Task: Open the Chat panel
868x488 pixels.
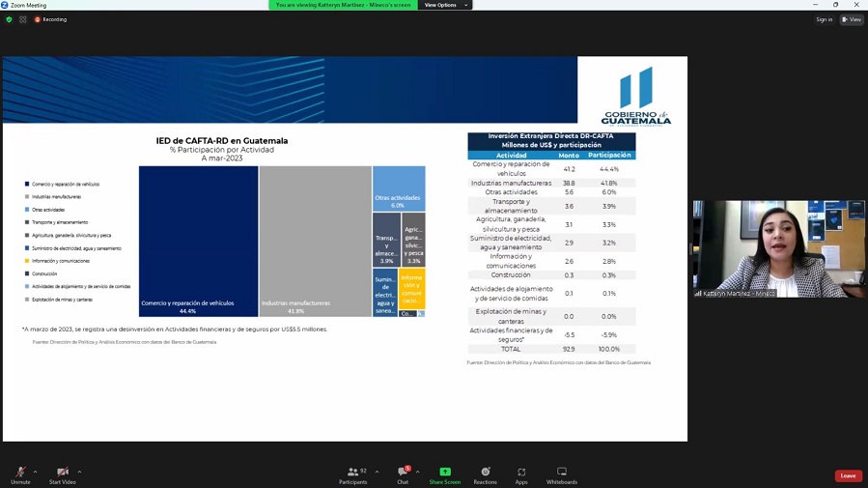Action: 402,474
